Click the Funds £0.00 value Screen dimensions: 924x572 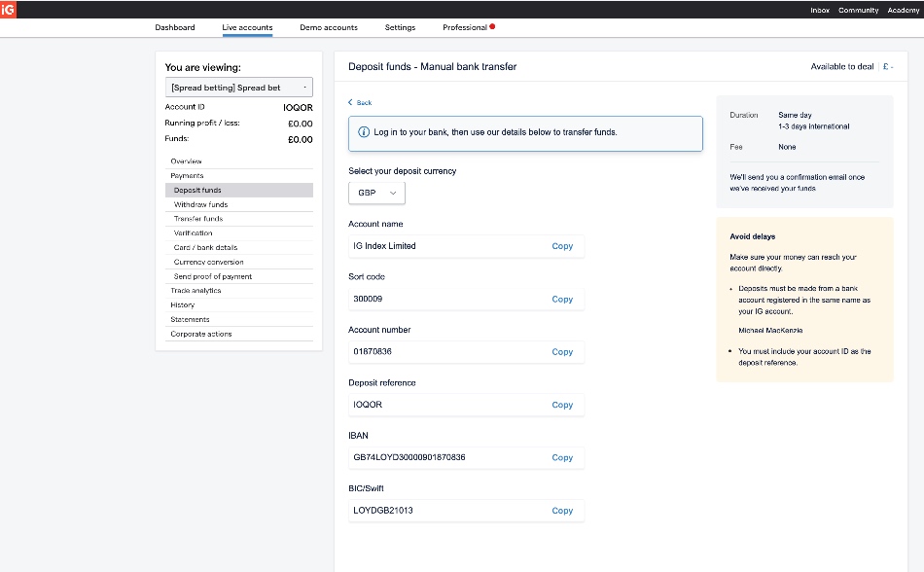[300, 140]
